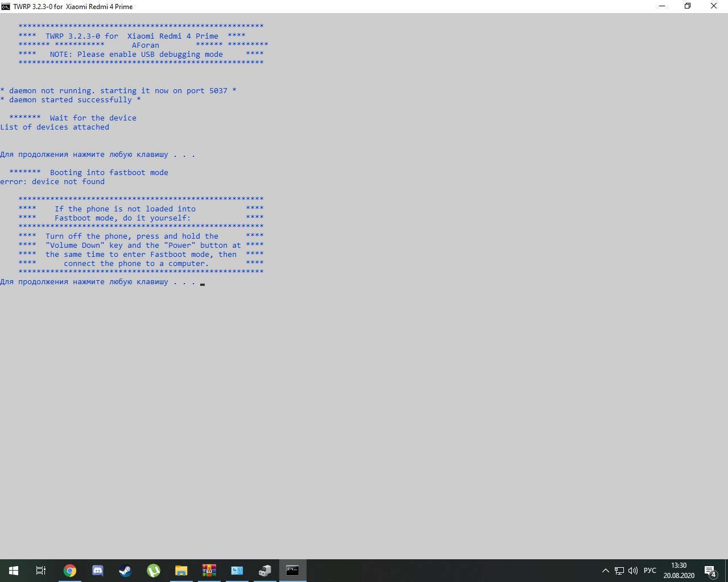This screenshot has width=728, height=582.
Task: Restore down the TWRP console window
Action: (688, 6)
